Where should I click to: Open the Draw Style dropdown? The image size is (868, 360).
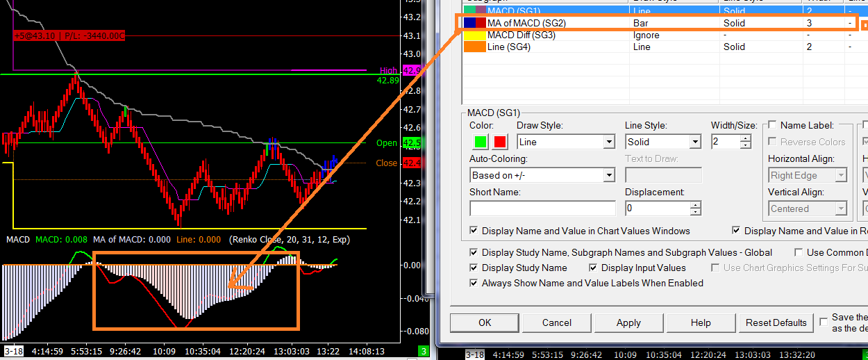(566, 142)
